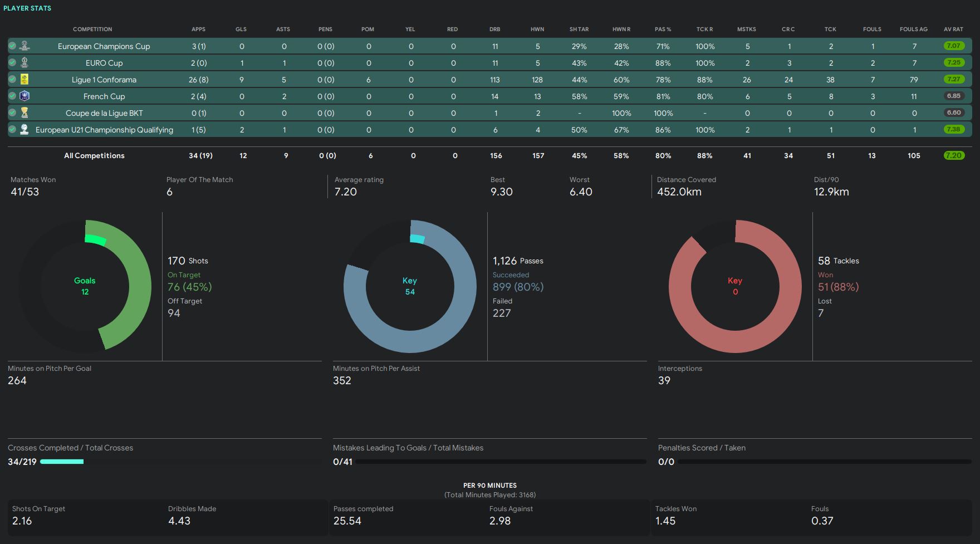Sort table by the GLS column header

241,29
